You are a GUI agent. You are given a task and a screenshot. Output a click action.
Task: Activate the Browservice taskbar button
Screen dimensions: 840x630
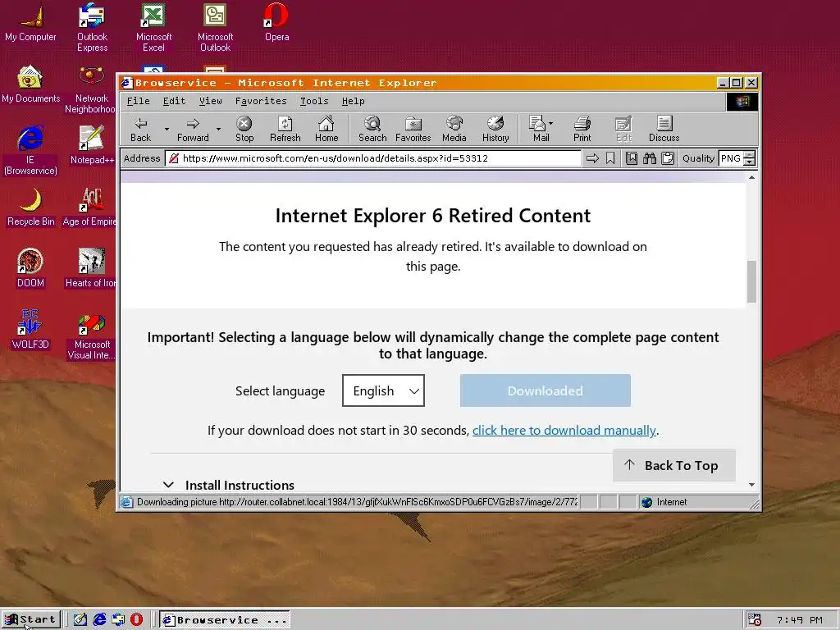tap(225, 620)
